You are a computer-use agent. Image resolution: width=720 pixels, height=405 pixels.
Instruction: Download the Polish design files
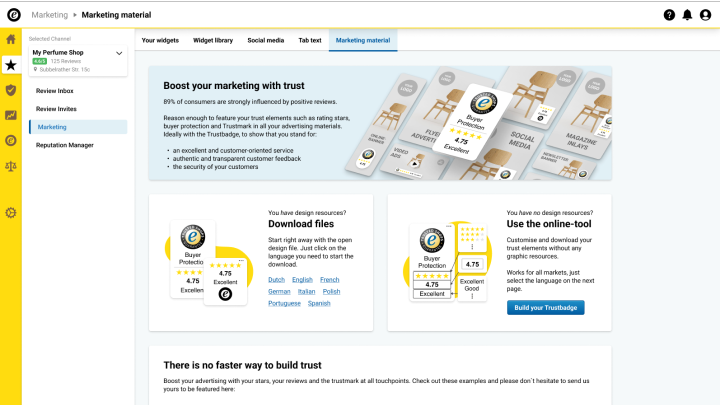click(332, 292)
